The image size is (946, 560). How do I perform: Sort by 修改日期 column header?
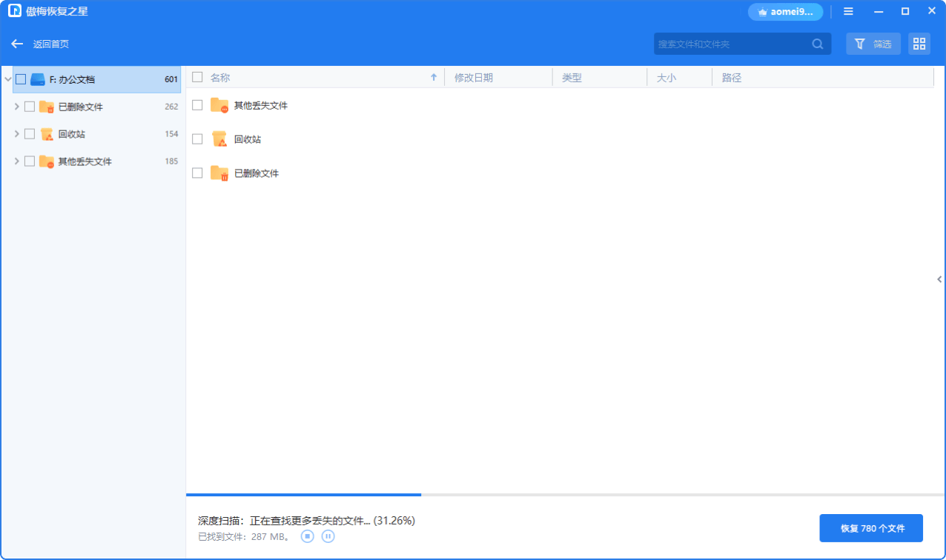(474, 78)
